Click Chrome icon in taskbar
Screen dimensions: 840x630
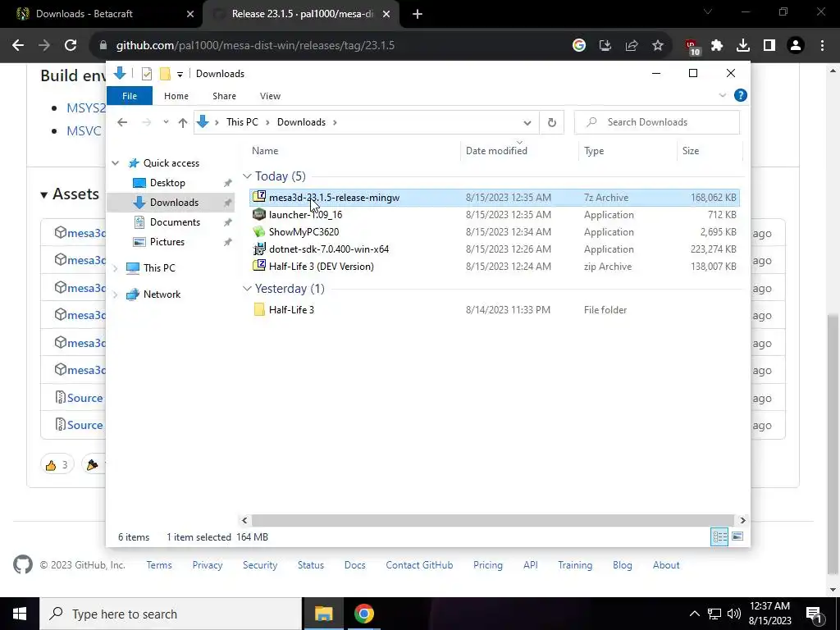pos(363,614)
